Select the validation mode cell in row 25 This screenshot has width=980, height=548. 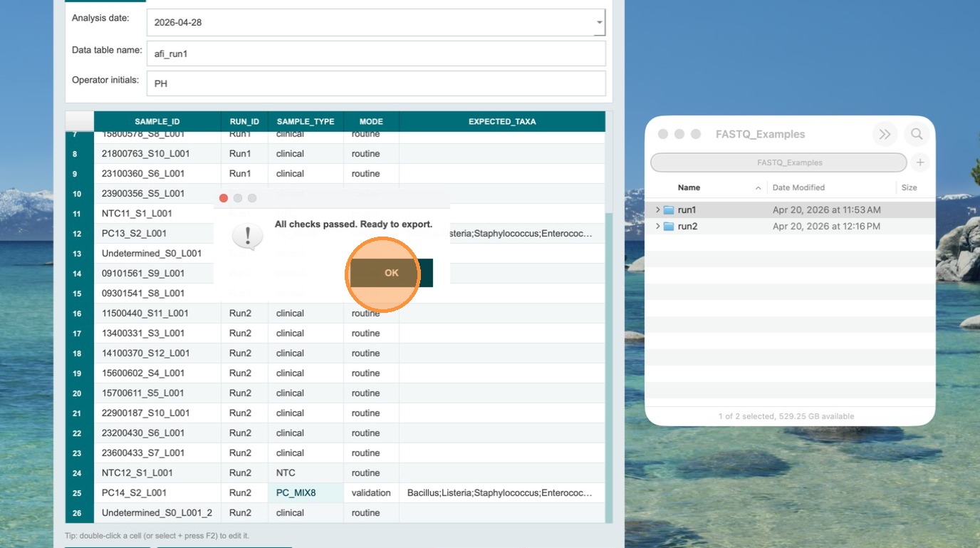point(371,493)
